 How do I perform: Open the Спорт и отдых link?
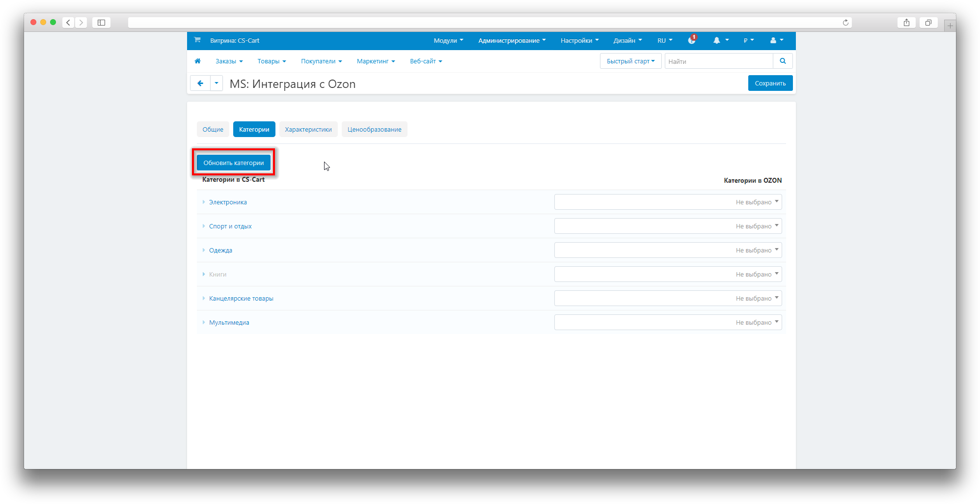tap(230, 226)
